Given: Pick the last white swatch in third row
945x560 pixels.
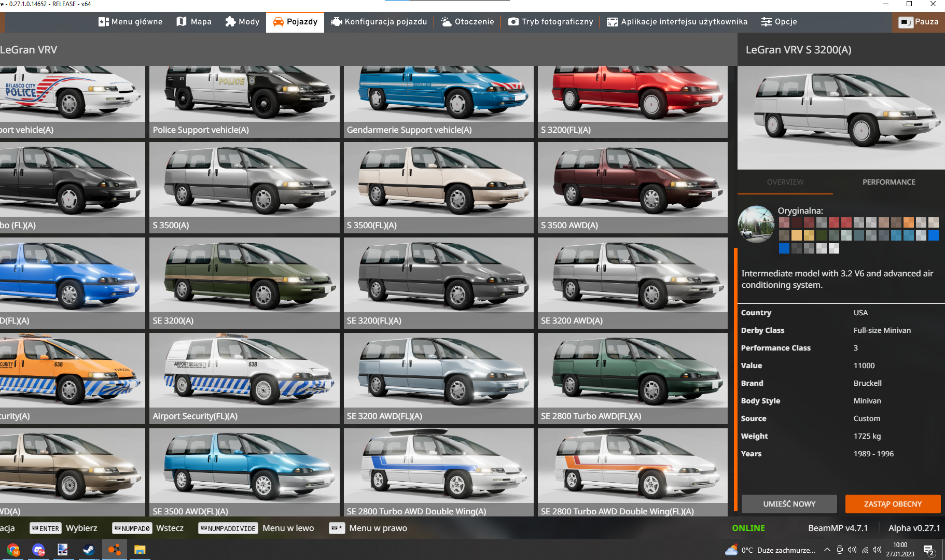Looking at the screenshot, I should [x=834, y=248].
